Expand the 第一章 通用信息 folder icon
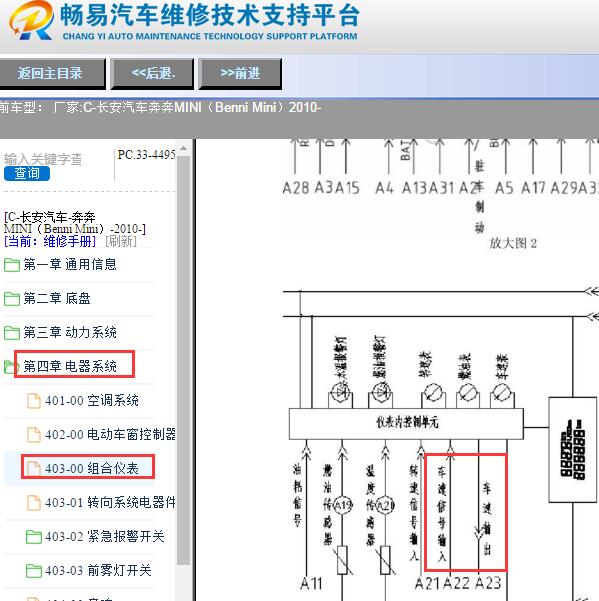 pos(11,264)
